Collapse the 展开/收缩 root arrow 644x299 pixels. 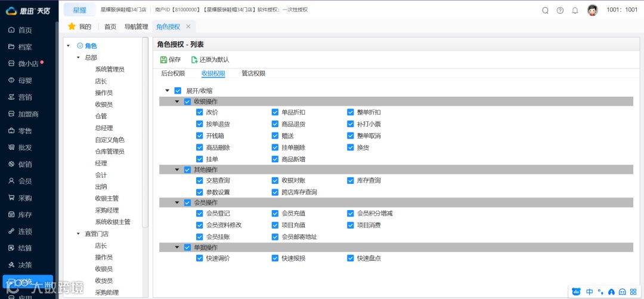(x=167, y=91)
